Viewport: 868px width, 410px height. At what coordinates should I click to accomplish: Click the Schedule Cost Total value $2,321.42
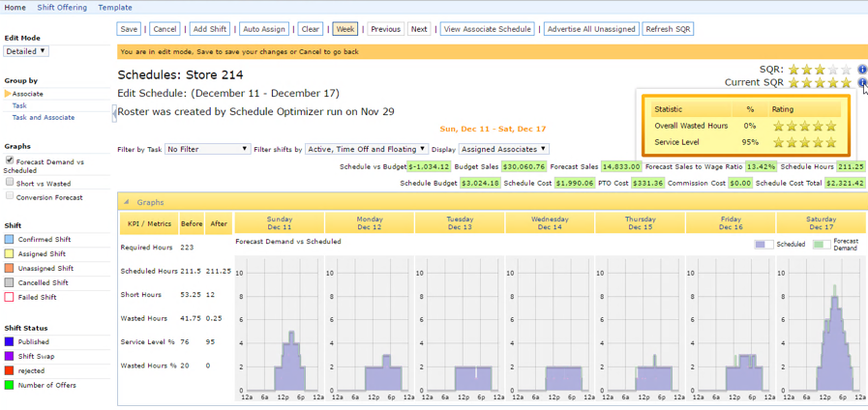tap(846, 183)
